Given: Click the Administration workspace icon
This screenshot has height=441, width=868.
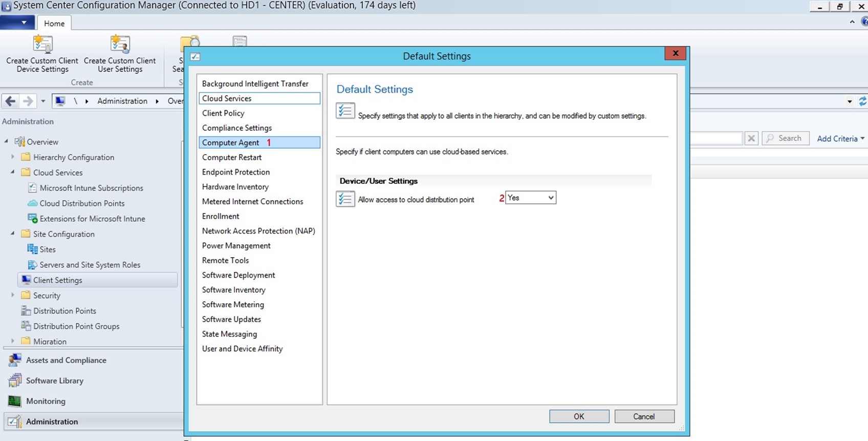Looking at the screenshot, I should click(15, 422).
